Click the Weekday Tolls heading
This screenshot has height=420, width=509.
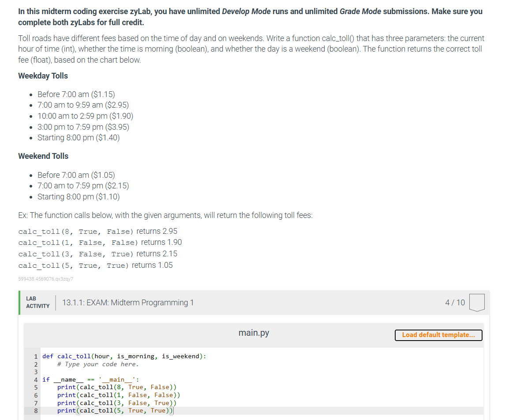coord(43,75)
